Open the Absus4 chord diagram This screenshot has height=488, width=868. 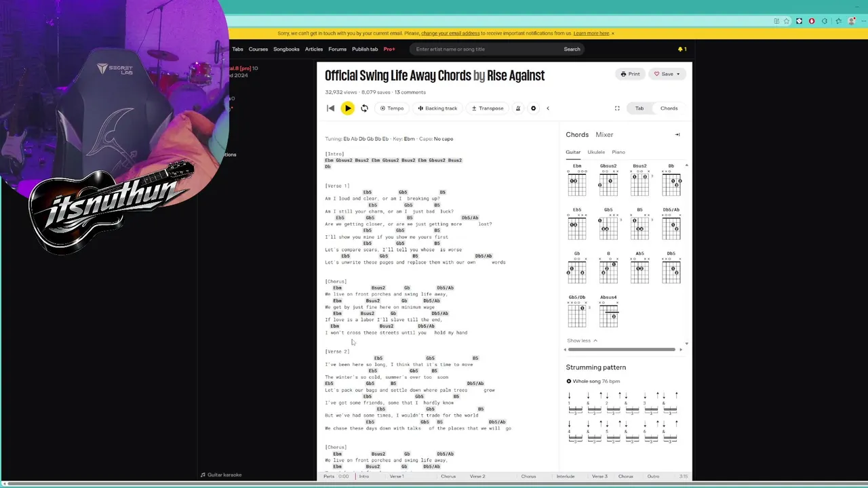pos(608,312)
